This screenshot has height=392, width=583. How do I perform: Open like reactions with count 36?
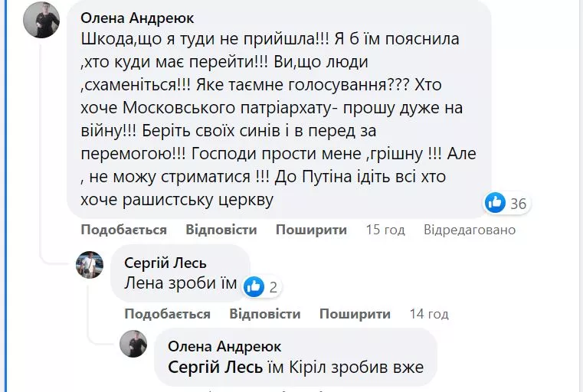point(506,203)
